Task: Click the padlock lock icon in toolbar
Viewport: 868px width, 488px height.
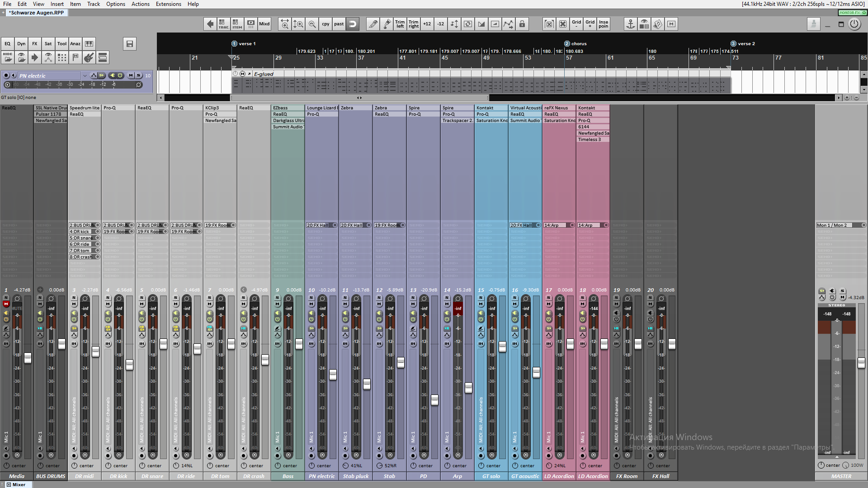Action: point(522,24)
